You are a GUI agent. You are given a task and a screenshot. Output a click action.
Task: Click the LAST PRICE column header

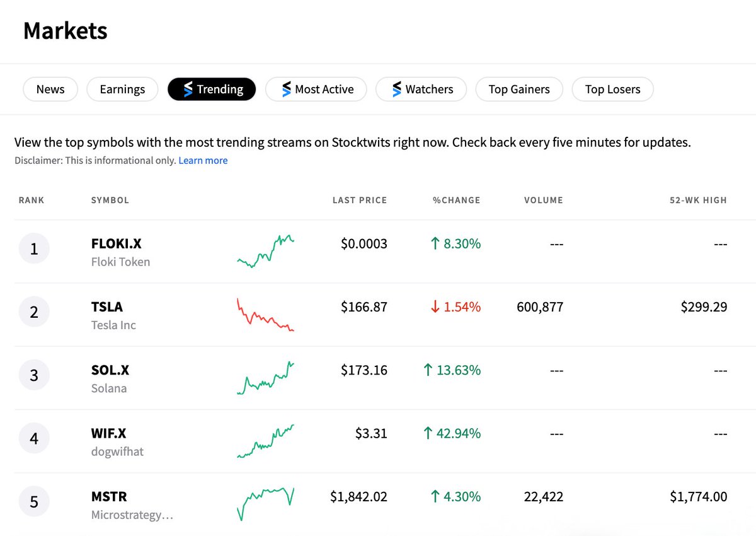coord(360,200)
